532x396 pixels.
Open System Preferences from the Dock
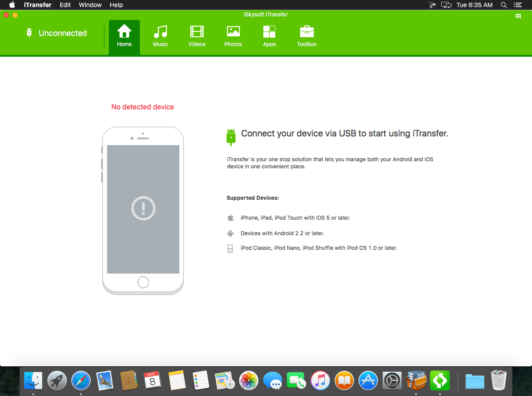pyautogui.click(x=392, y=380)
